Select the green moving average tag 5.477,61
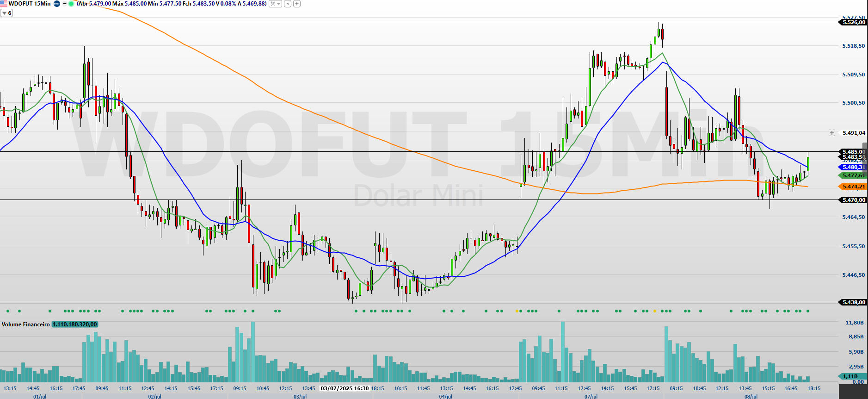This screenshot has height=399, width=868. click(852, 175)
